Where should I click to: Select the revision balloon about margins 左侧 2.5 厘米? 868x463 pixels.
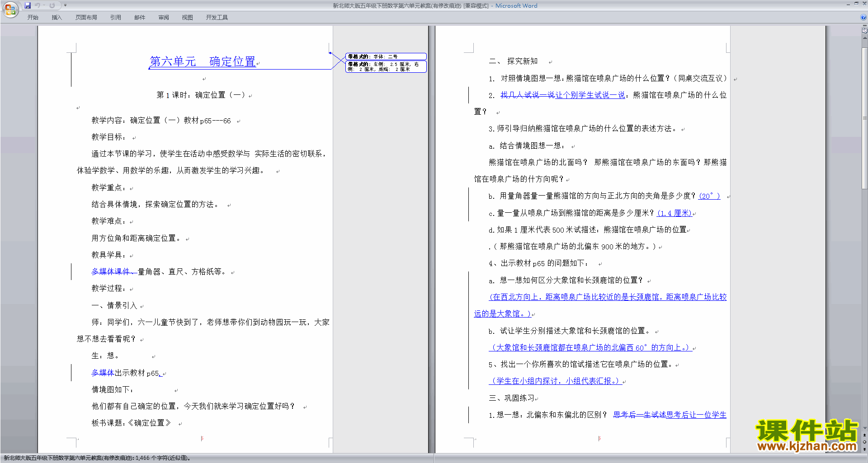click(386, 67)
